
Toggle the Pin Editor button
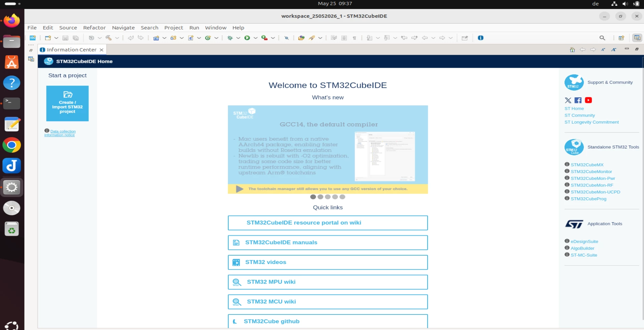pos(465,38)
